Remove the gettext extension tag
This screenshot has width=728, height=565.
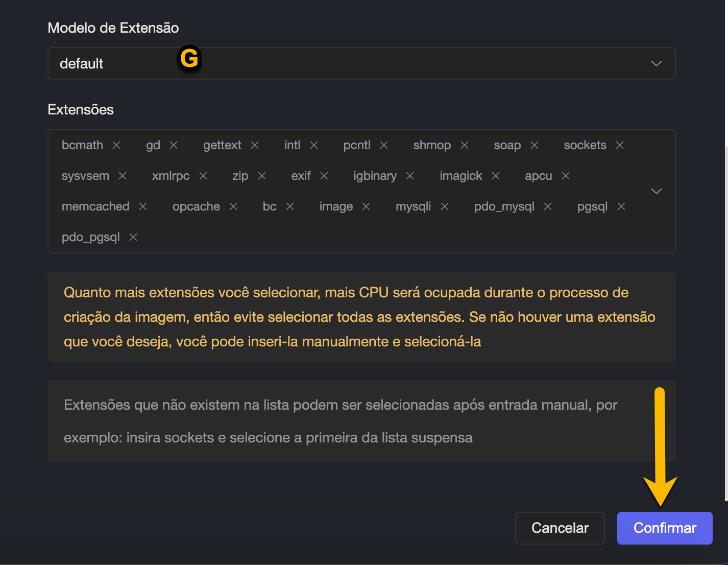pos(255,145)
